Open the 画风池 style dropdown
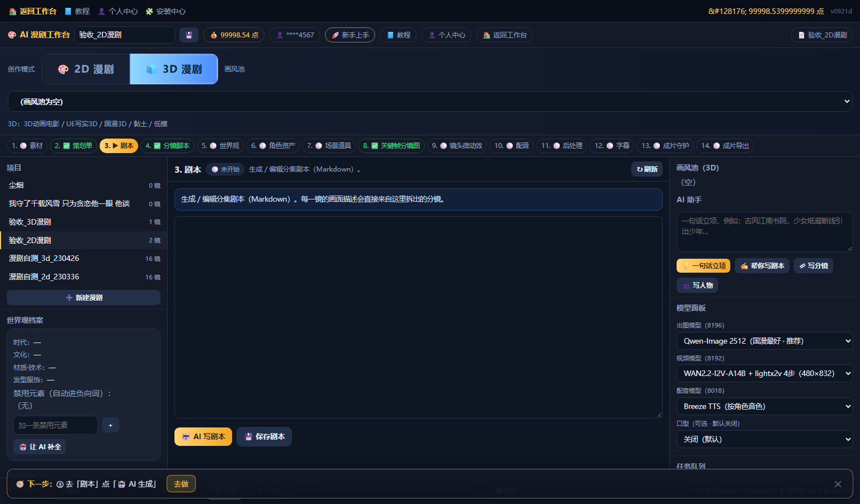The height and width of the screenshot is (504, 860). (x=430, y=102)
